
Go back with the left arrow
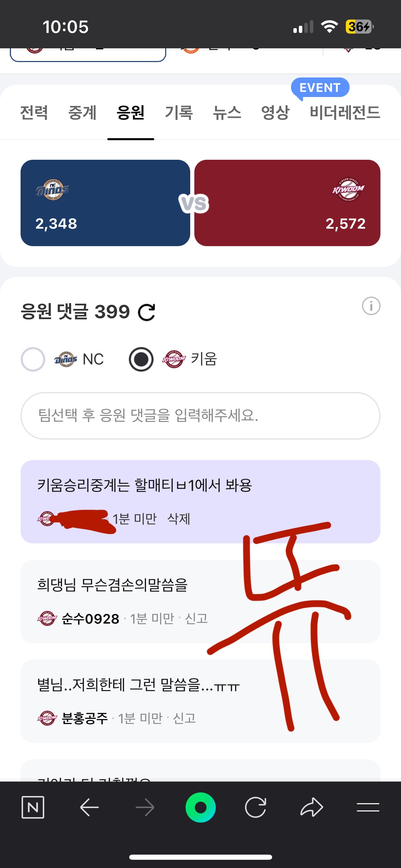click(x=89, y=807)
